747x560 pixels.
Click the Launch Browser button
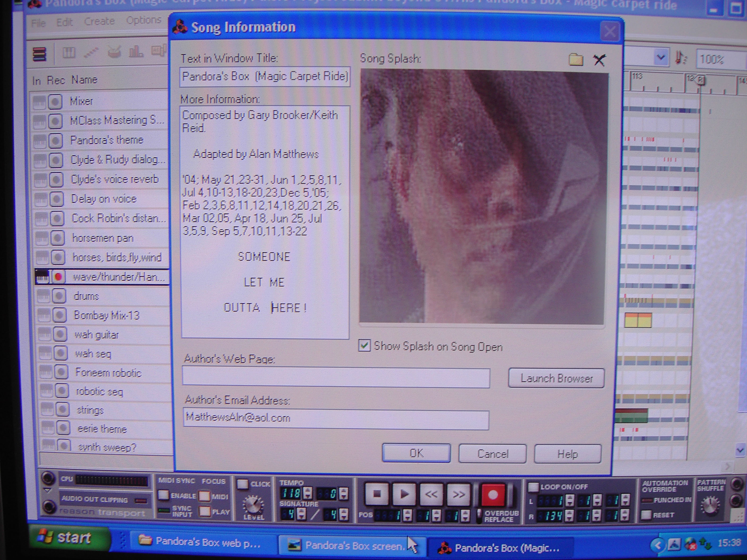556,378
